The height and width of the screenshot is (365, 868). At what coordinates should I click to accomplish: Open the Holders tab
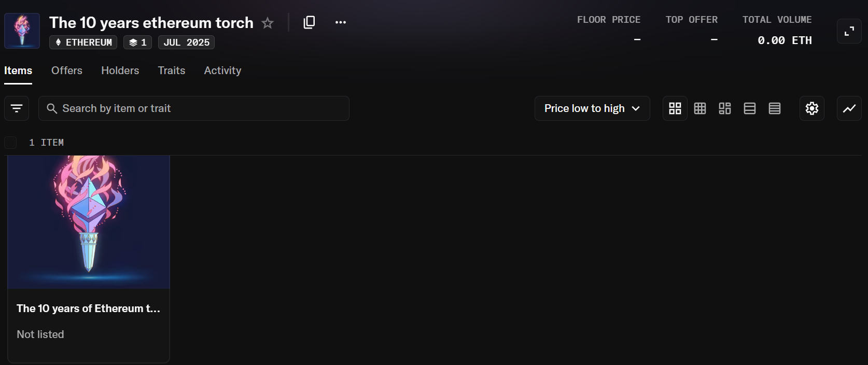[120, 71]
